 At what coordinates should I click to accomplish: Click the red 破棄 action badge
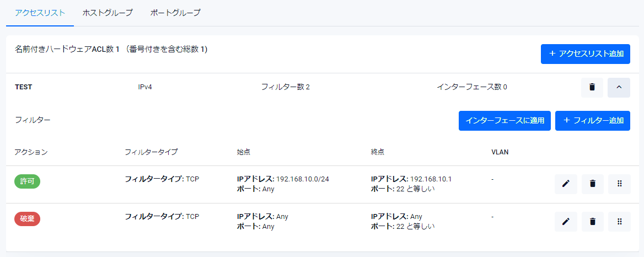[27, 219]
